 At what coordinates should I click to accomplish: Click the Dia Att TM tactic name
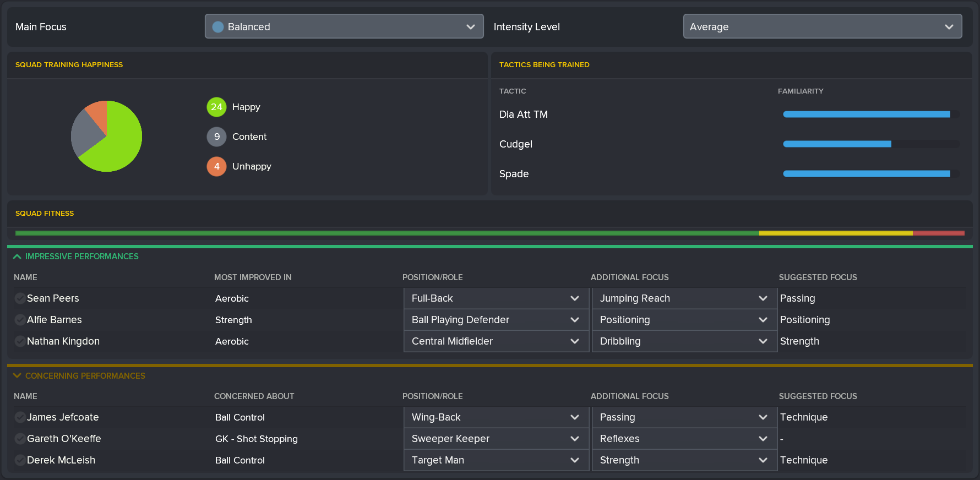[523, 114]
